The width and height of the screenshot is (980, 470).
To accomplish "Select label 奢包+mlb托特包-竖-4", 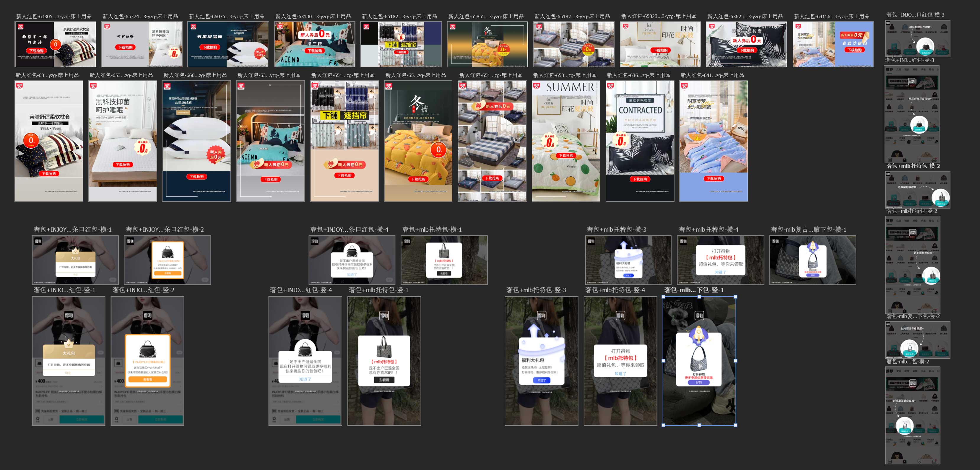I will point(615,290).
